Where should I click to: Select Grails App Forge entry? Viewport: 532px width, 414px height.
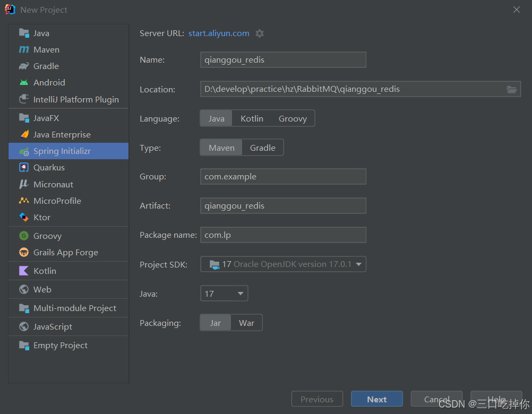pos(68,252)
